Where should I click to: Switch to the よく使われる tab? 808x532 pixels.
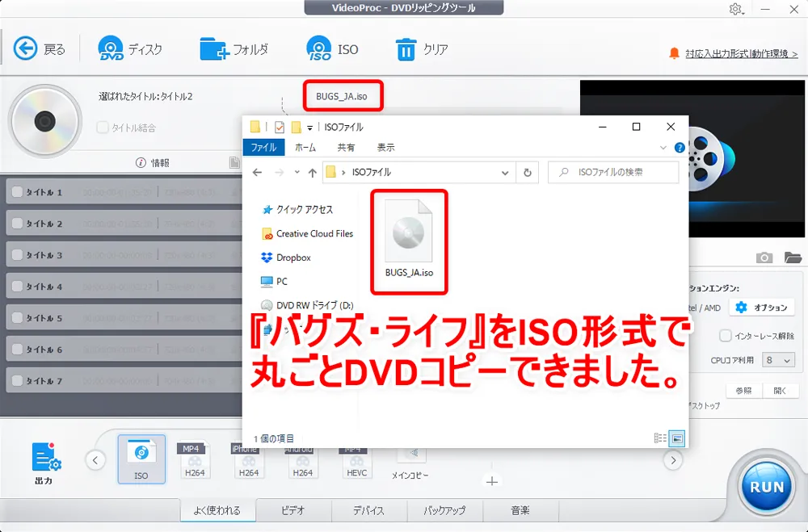point(217,510)
